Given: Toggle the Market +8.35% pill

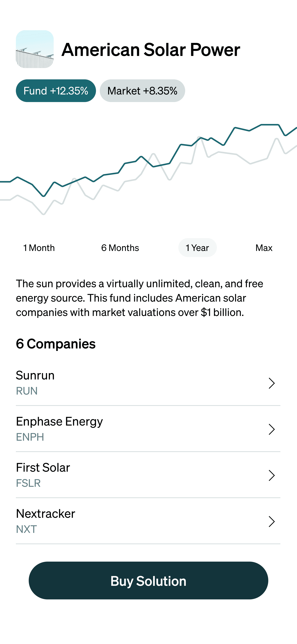Looking at the screenshot, I should click(x=142, y=91).
